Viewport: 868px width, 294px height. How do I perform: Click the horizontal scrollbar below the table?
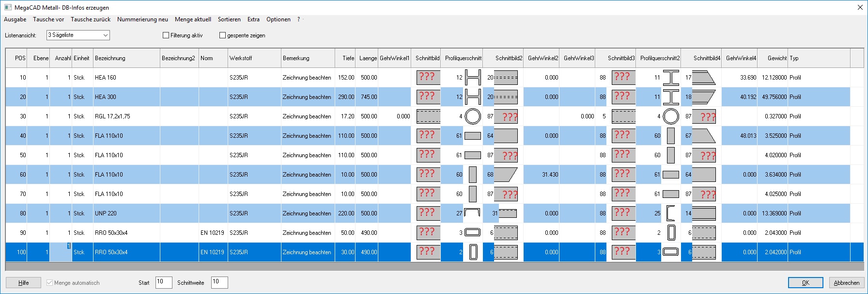click(434, 266)
